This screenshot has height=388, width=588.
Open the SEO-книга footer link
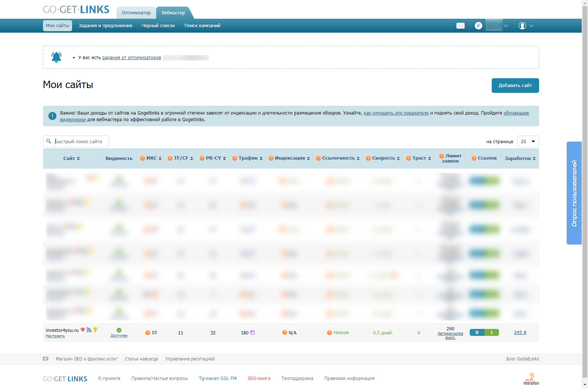259,378
